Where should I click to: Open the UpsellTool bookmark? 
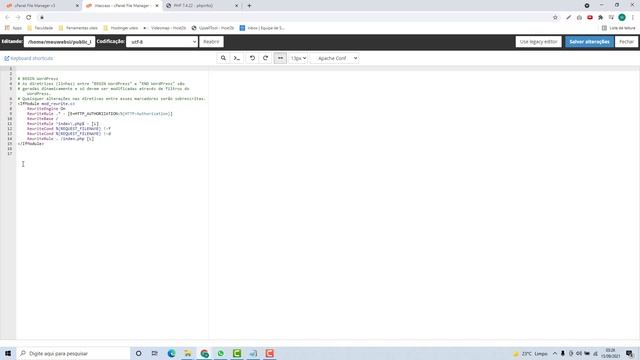(x=213, y=28)
